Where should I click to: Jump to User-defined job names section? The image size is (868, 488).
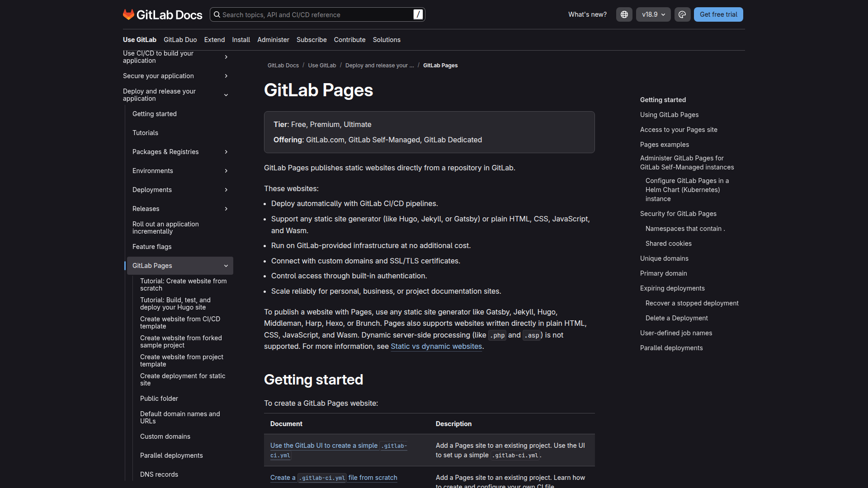[676, 333]
